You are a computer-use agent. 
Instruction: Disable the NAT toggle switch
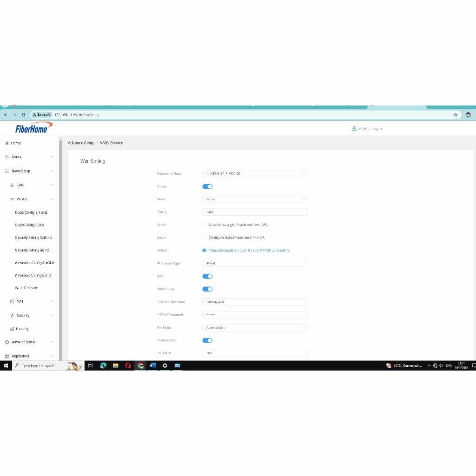pyautogui.click(x=207, y=276)
